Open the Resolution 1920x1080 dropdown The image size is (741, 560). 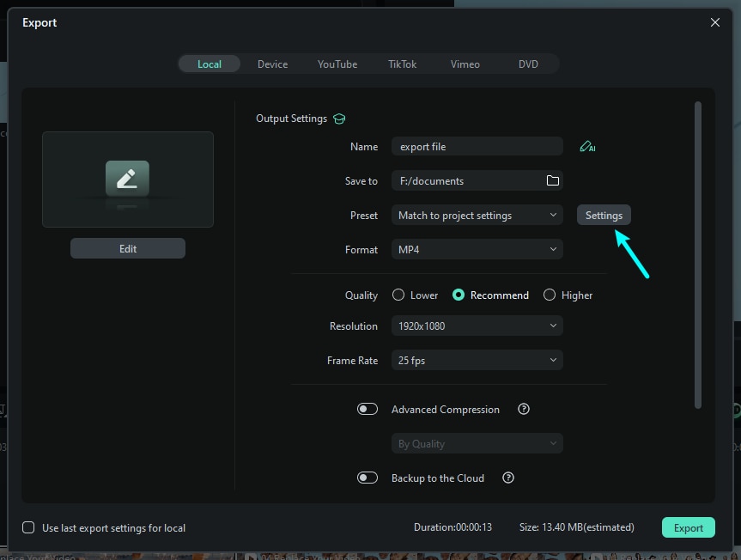tap(477, 326)
